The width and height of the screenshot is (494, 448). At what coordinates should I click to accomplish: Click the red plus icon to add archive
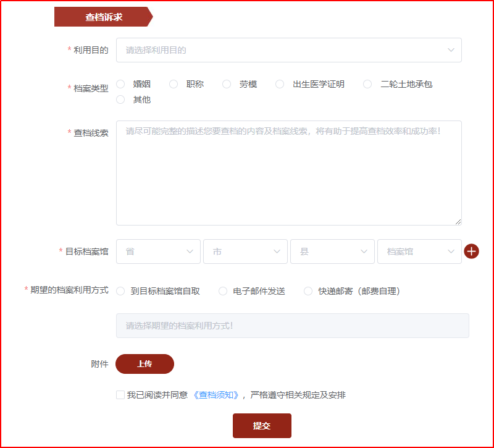tap(472, 251)
